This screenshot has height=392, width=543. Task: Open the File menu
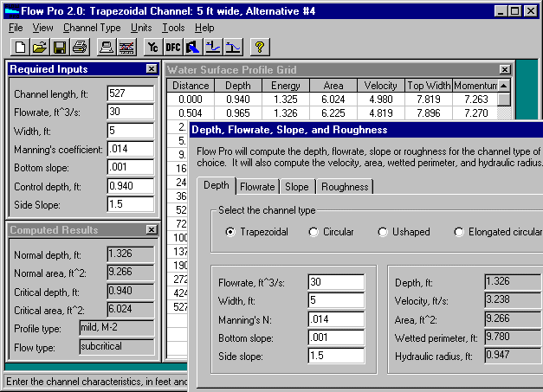pyautogui.click(x=16, y=28)
